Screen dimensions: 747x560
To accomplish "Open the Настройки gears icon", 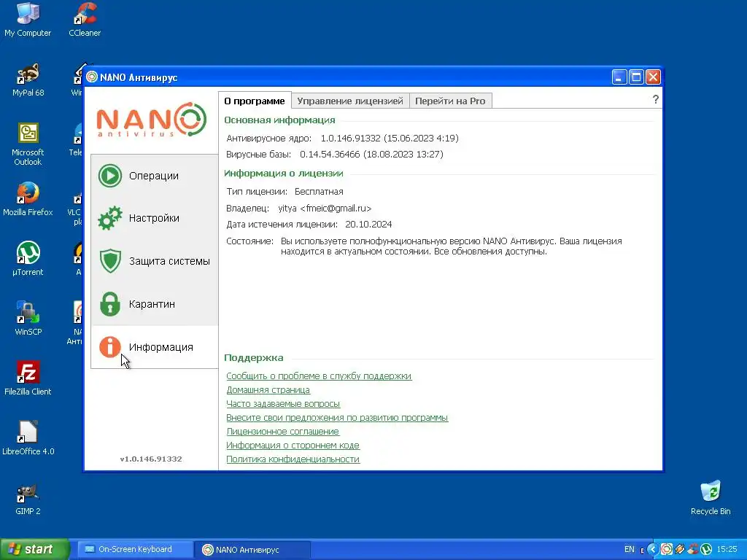I will pos(110,218).
